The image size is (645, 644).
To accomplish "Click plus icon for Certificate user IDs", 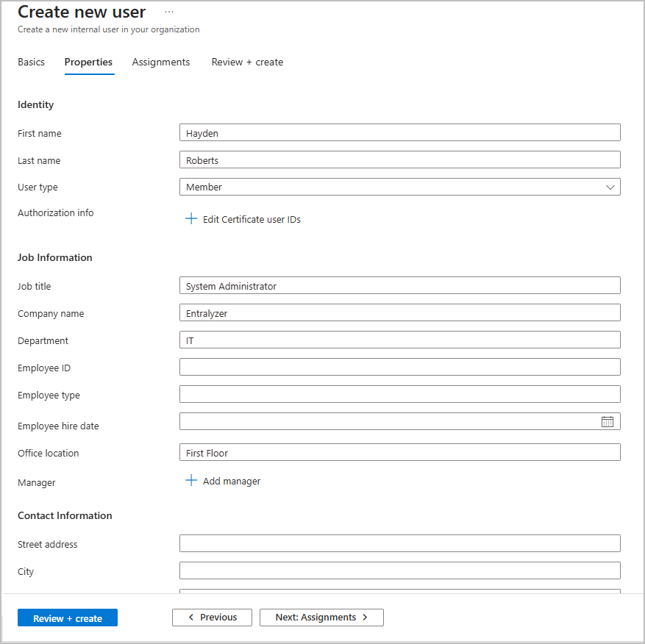I will 191,219.
